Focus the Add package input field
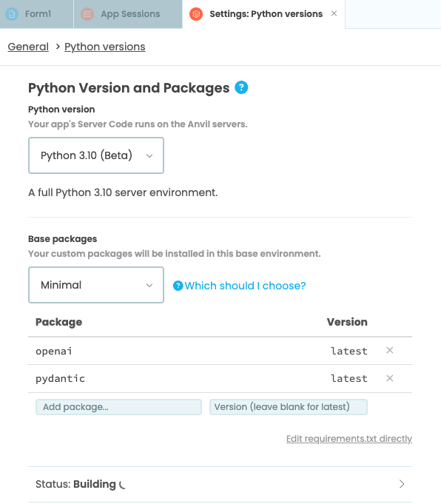Viewport: 441px width, 504px height. pyautogui.click(x=118, y=407)
